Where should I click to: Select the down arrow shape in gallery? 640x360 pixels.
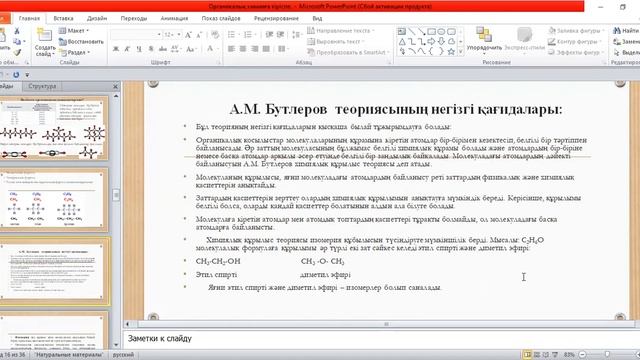tap(441, 42)
